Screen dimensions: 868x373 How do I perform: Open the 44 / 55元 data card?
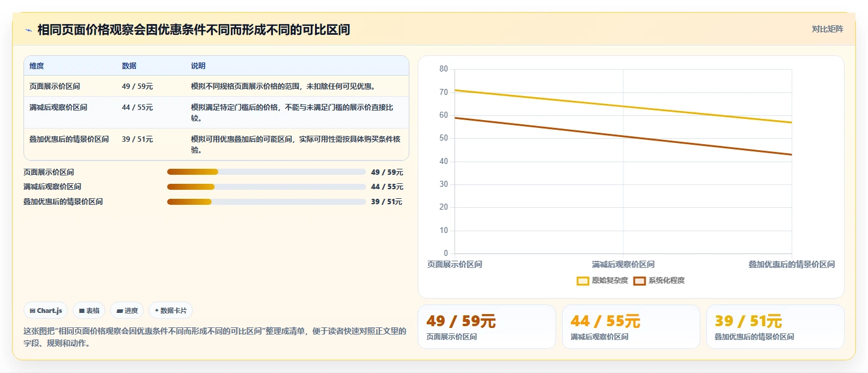631,327
